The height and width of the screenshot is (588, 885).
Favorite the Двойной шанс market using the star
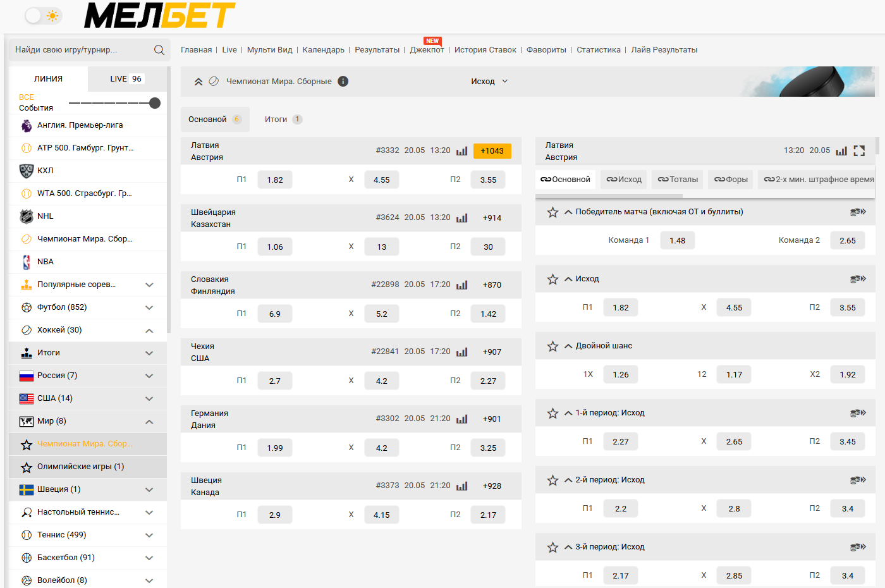click(552, 346)
